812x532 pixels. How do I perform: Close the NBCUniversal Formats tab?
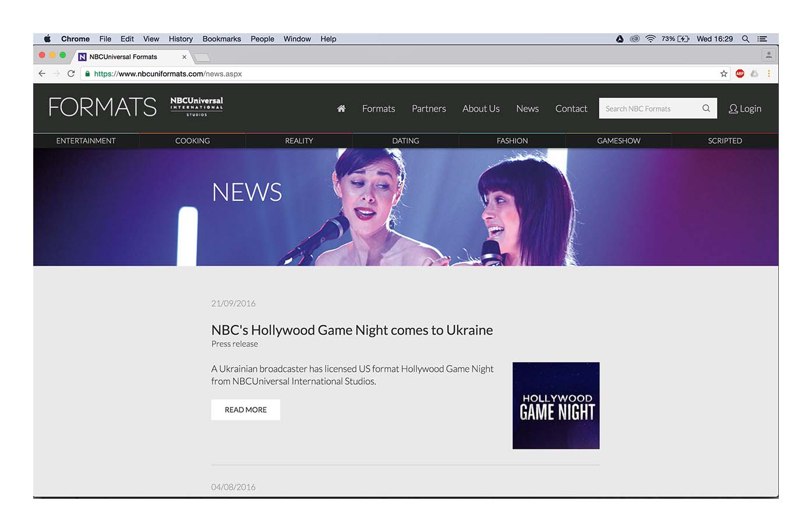184,57
